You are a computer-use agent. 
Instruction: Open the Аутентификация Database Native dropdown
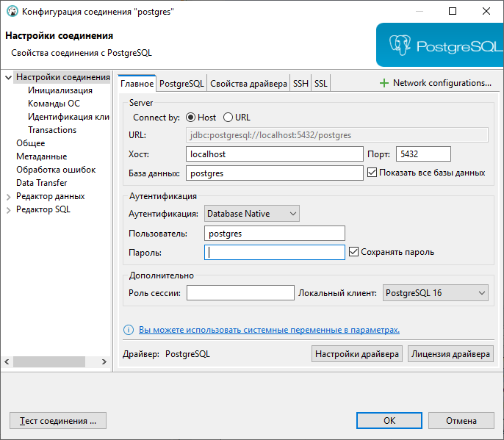(x=252, y=214)
